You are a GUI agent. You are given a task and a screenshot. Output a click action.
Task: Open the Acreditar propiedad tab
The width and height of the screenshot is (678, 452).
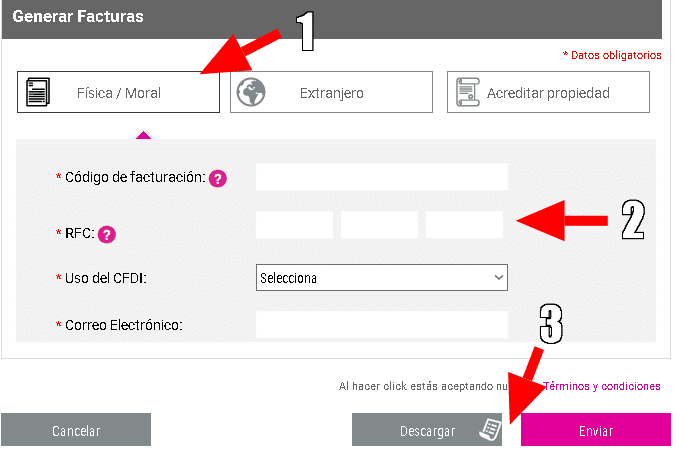pos(548,92)
